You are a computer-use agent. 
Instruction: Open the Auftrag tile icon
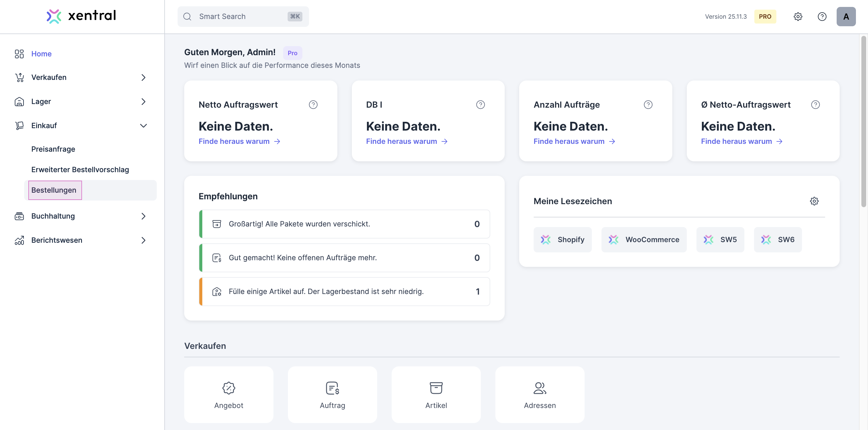(x=332, y=388)
